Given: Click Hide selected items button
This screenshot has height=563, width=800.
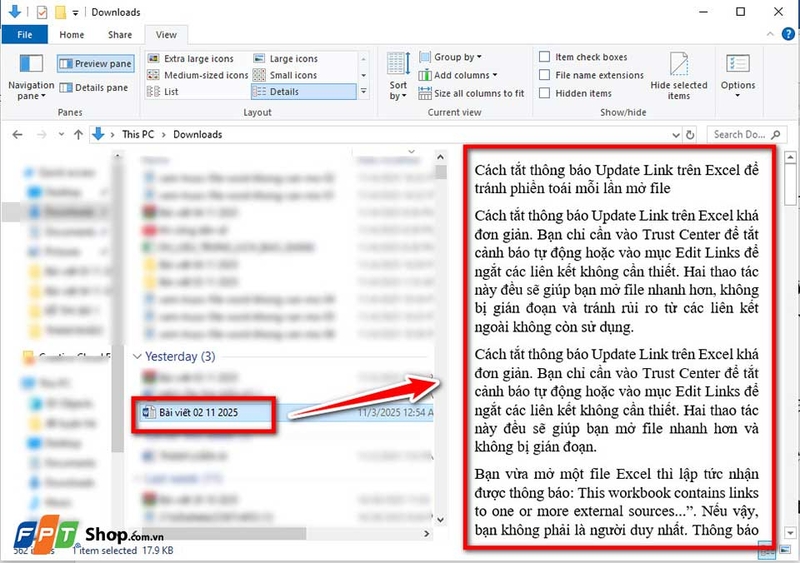Looking at the screenshot, I should pyautogui.click(x=679, y=76).
